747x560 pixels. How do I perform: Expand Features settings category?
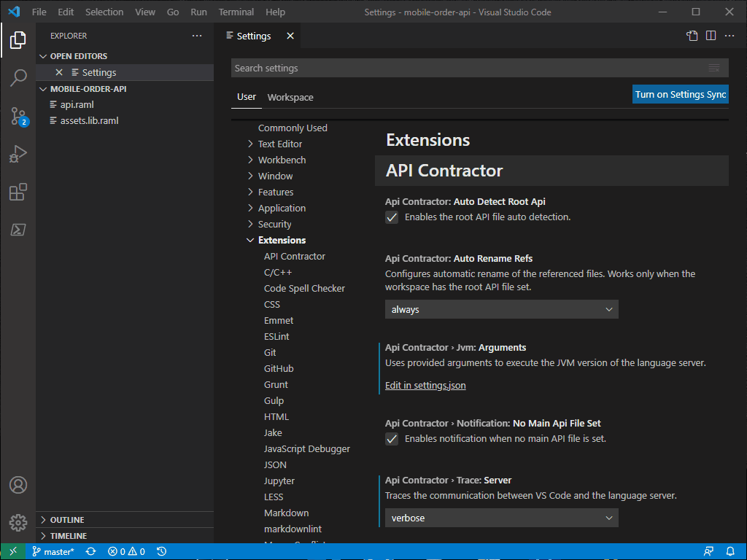click(250, 192)
